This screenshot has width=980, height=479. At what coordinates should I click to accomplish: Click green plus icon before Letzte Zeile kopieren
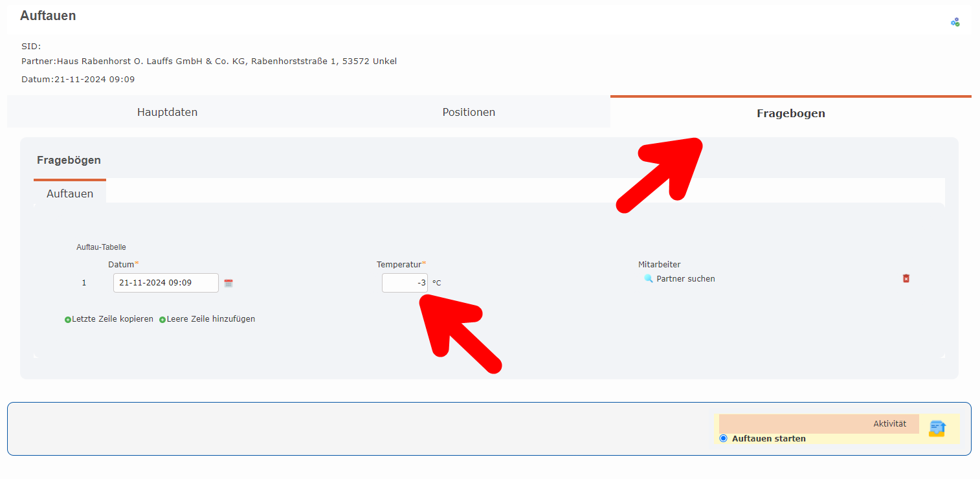pyautogui.click(x=68, y=320)
